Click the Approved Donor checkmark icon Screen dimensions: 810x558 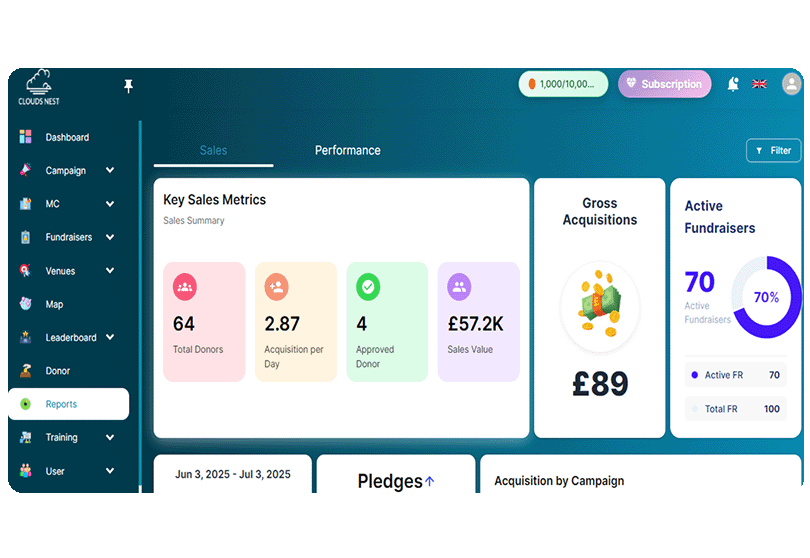click(368, 287)
